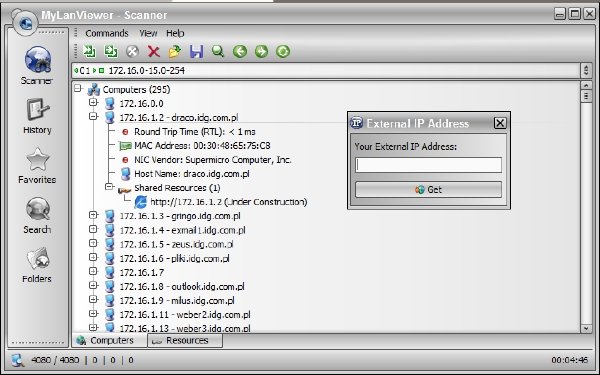Collapse the Computers (295) root node
The image size is (600, 375).
pyautogui.click(x=78, y=88)
